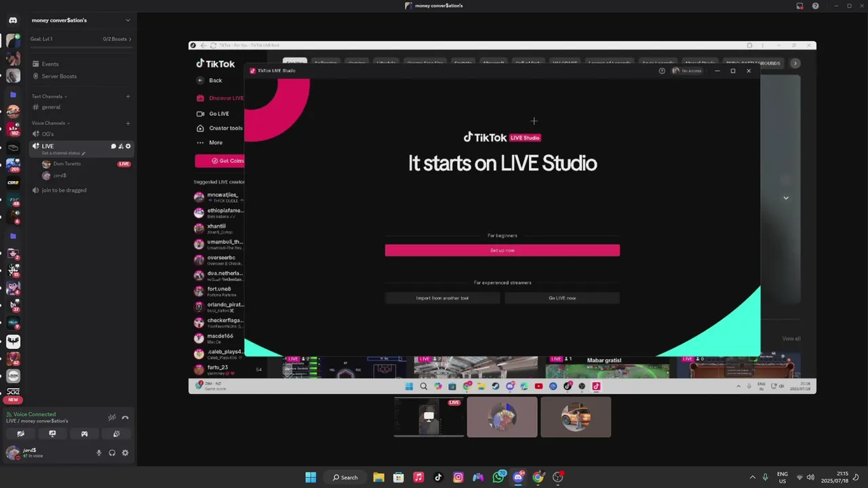
Task: Click Back in the streamed TikTok page
Action: (210, 81)
